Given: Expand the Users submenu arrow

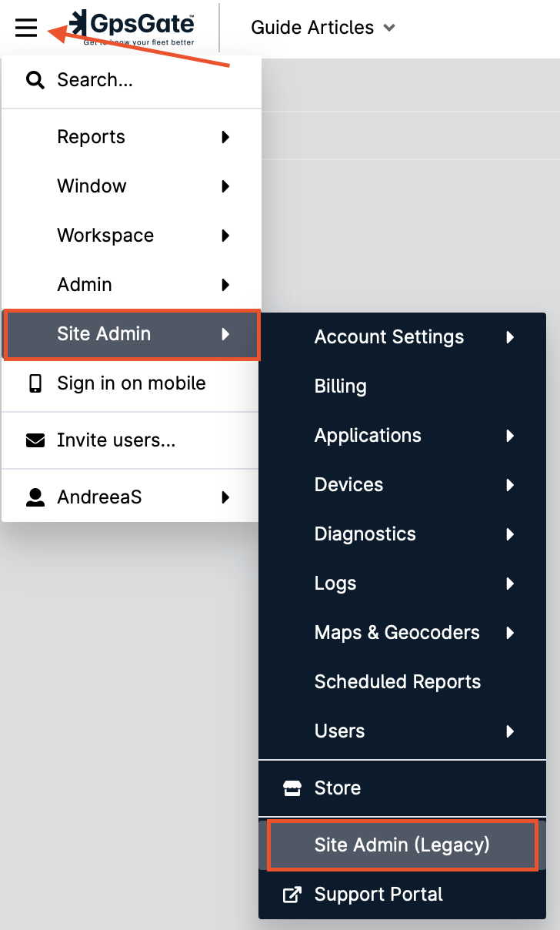Looking at the screenshot, I should pos(510,731).
